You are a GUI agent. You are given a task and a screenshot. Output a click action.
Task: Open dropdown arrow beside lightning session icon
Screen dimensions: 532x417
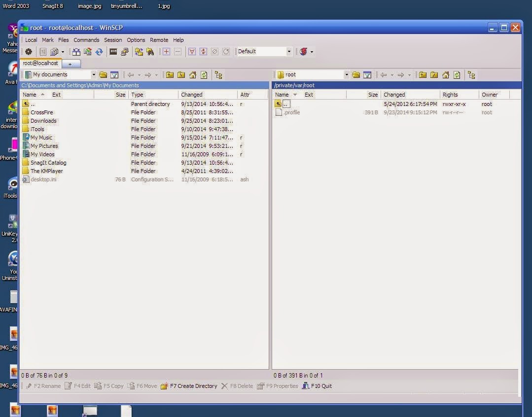(312, 52)
